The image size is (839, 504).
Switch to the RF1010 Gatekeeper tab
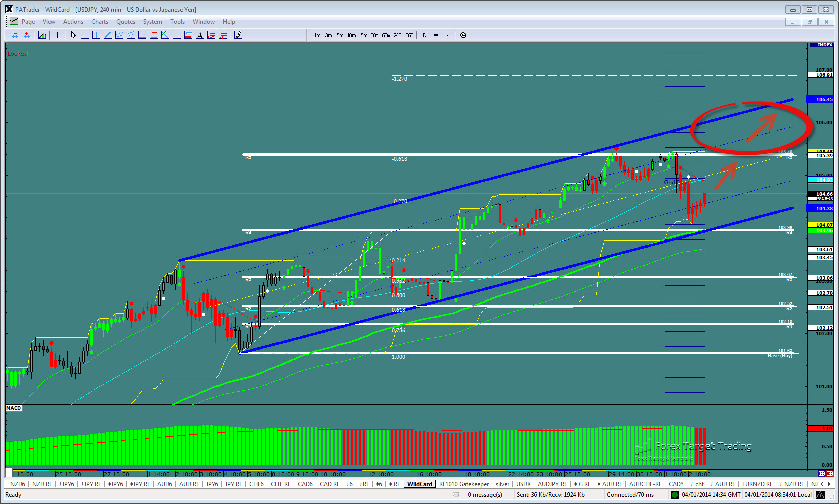click(x=464, y=484)
